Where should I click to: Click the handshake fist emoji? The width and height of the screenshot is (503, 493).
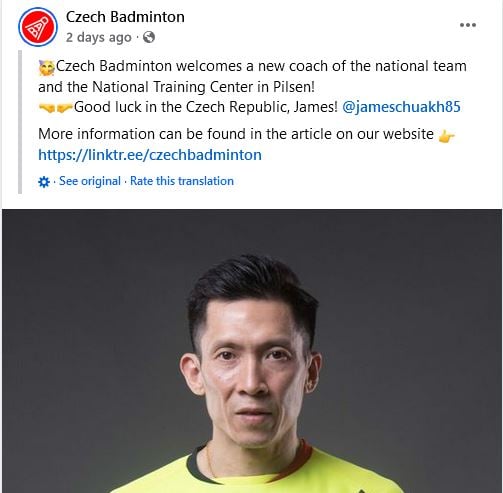[x=56, y=108]
